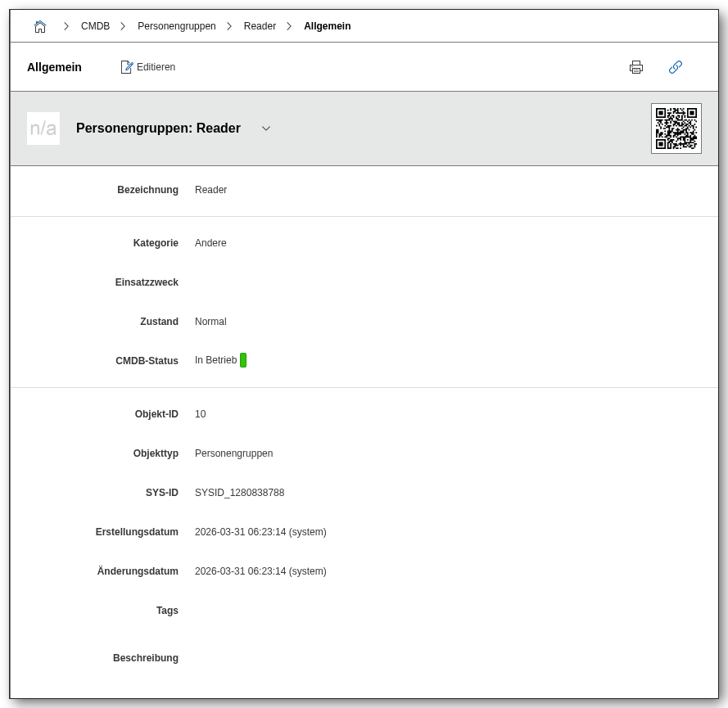Click the Personengruppen: Reader title
This screenshot has width=728, height=708.
pyautogui.click(x=158, y=129)
